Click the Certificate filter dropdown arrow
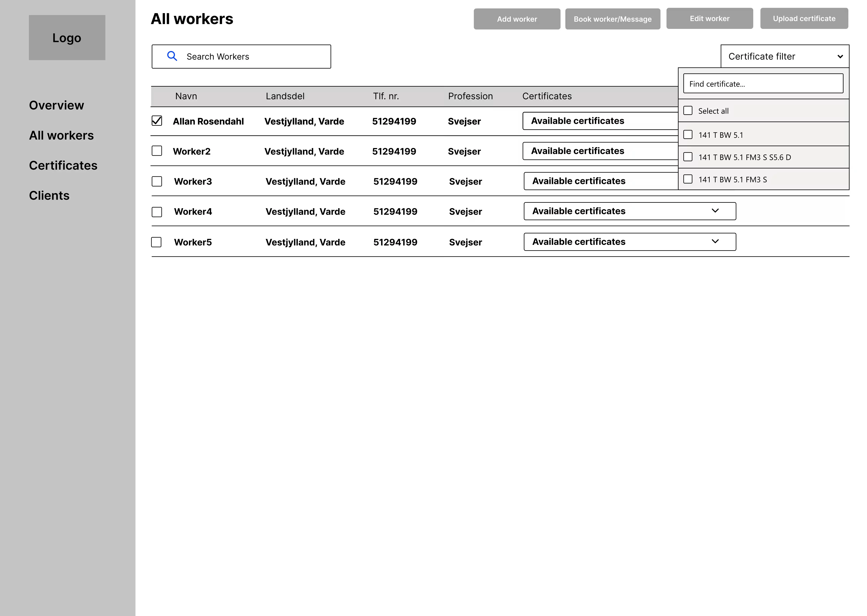Screen dimensions: 867x616 coord(840,57)
